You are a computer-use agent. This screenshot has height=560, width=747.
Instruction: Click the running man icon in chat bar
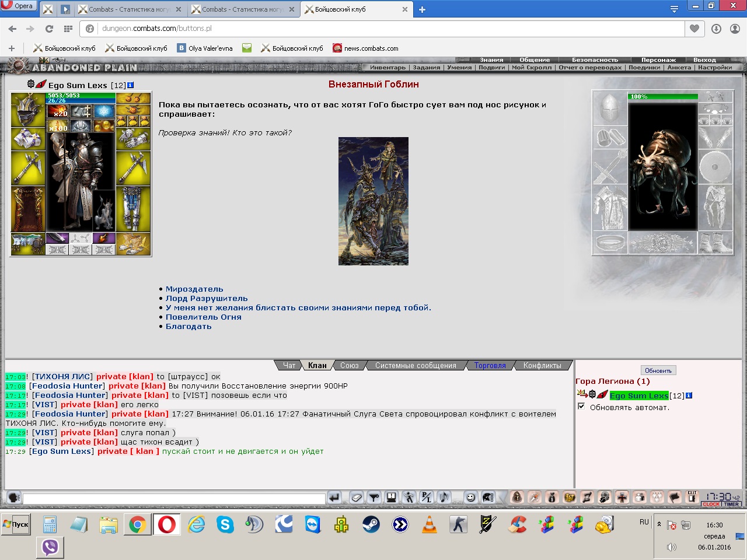(409, 498)
